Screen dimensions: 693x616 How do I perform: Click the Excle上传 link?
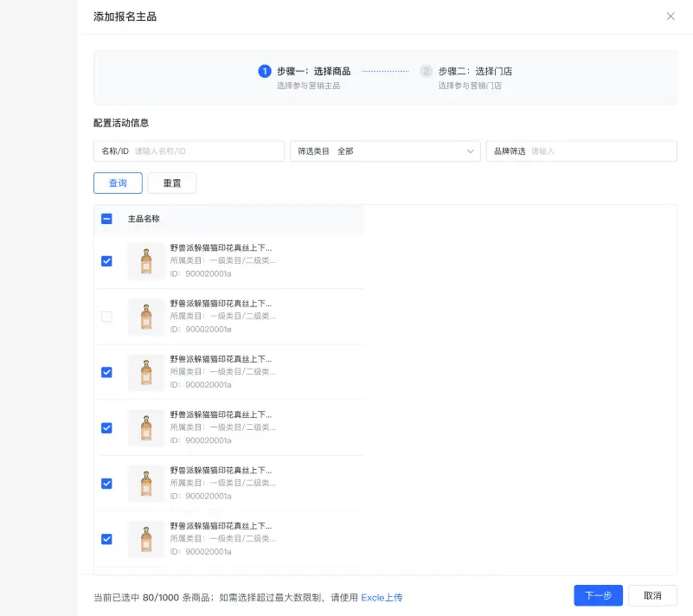[x=382, y=598]
